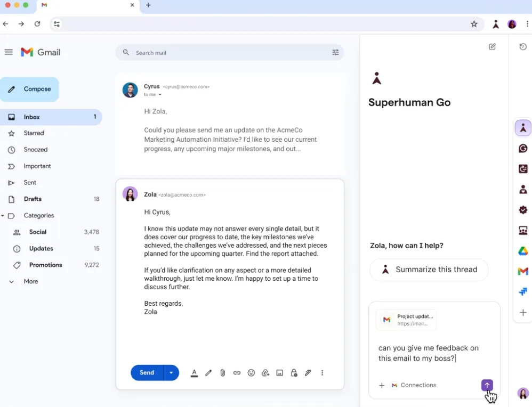
Task: Open the group meeting agent icon in rail
Action: [523, 231]
